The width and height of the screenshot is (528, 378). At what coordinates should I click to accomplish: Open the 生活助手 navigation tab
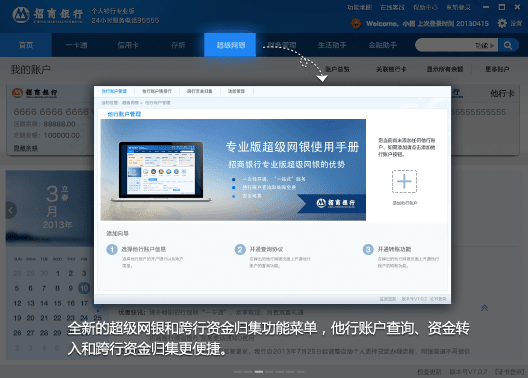(332, 45)
